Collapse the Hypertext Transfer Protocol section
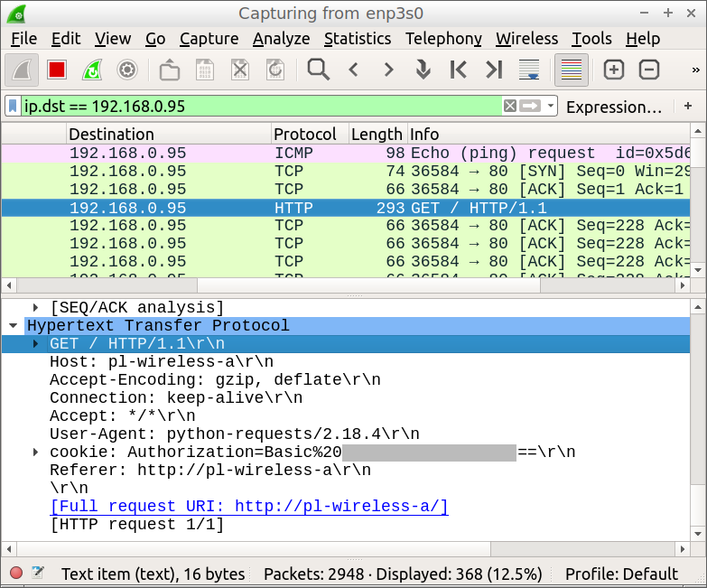 pyautogui.click(x=14, y=326)
